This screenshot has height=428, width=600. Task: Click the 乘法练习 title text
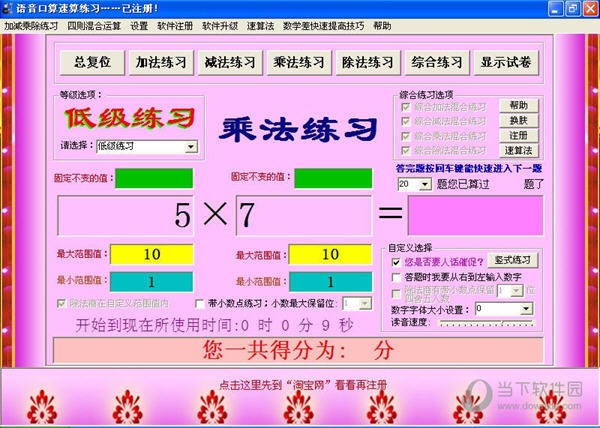pyautogui.click(x=298, y=129)
